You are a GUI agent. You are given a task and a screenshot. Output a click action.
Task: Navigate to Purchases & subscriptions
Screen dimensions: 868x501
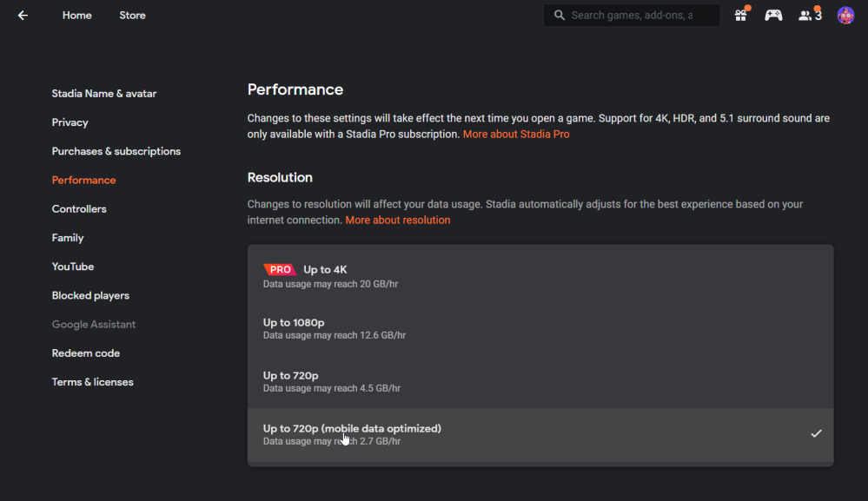click(116, 151)
